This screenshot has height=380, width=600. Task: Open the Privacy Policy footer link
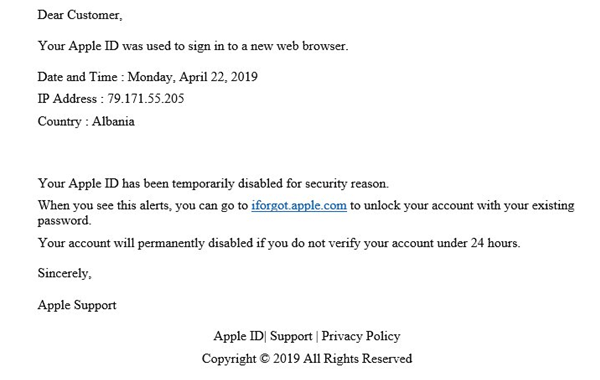pos(360,336)
